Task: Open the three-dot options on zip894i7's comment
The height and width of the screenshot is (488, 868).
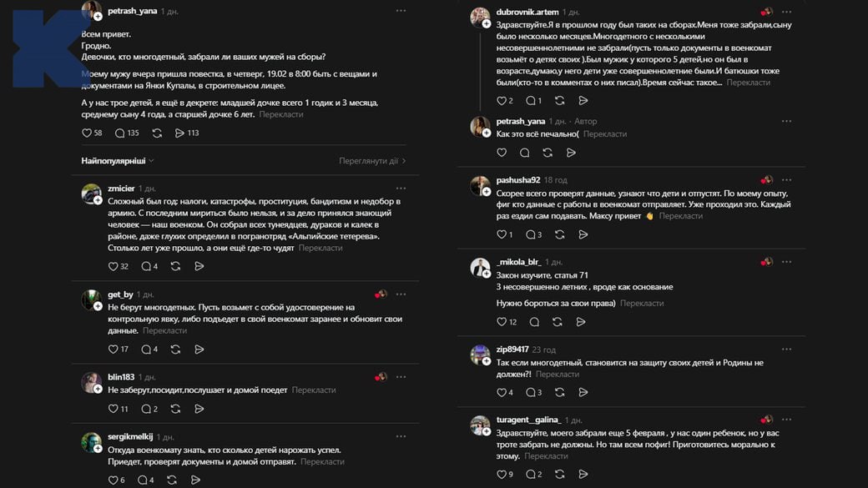Action: coord(785,348)
